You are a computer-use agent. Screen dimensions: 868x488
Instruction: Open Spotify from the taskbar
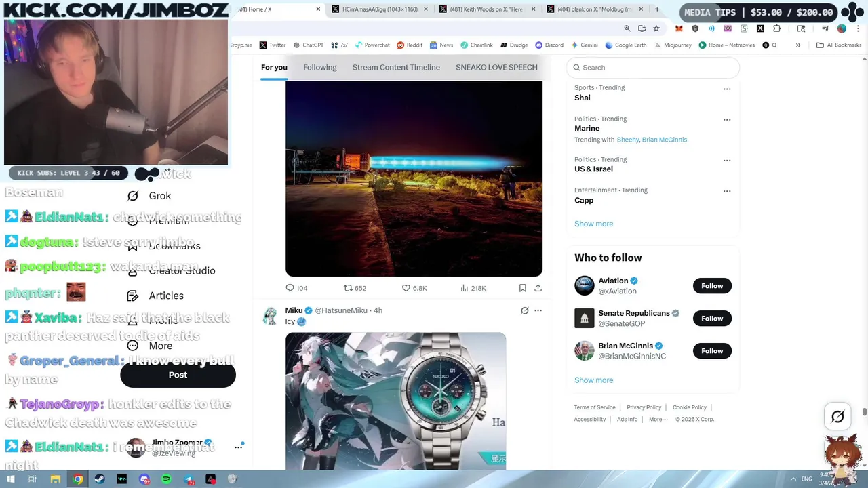(166, 479)
